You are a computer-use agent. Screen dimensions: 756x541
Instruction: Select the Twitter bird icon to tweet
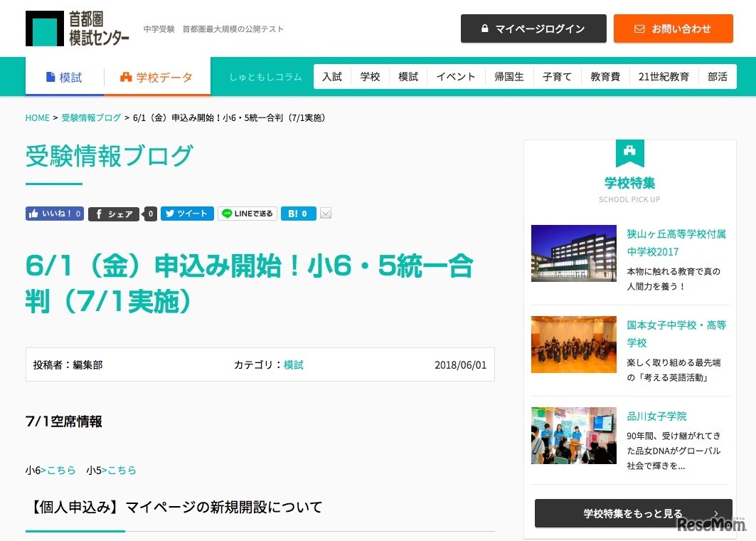(169, 213)
